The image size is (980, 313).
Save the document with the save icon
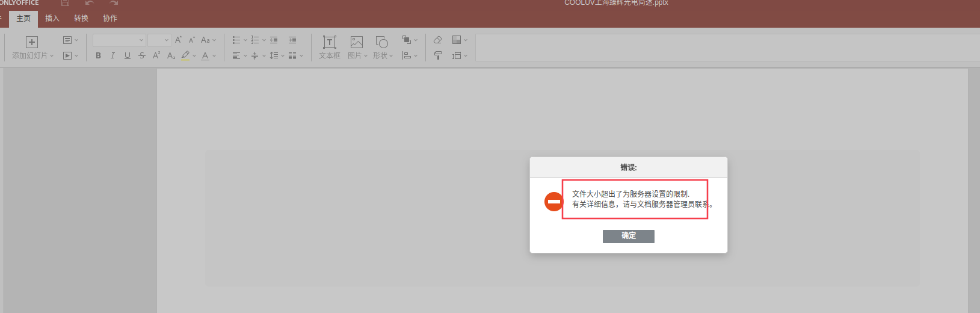66,3
